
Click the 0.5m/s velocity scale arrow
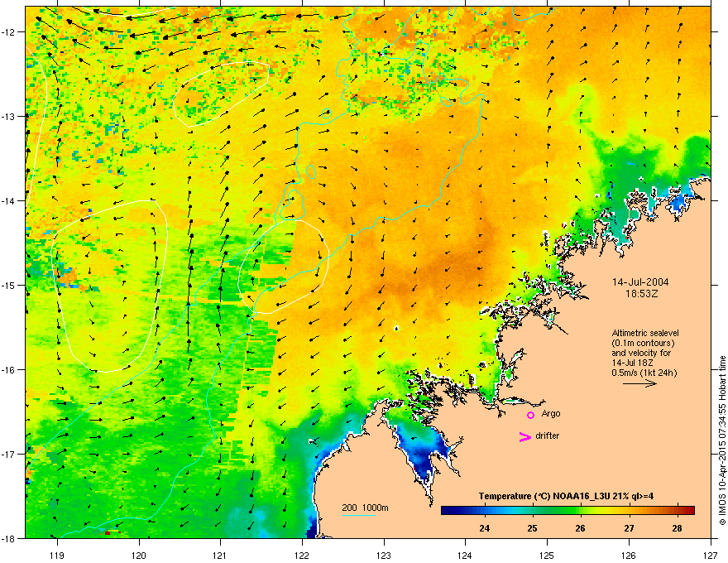click(x=639, y=383)
